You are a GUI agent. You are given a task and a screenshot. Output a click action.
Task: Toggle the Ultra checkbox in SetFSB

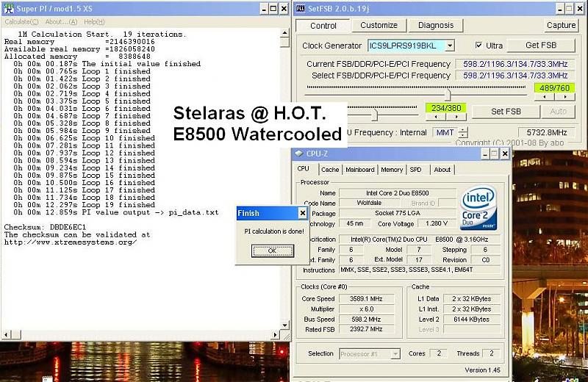click(478, 45)
